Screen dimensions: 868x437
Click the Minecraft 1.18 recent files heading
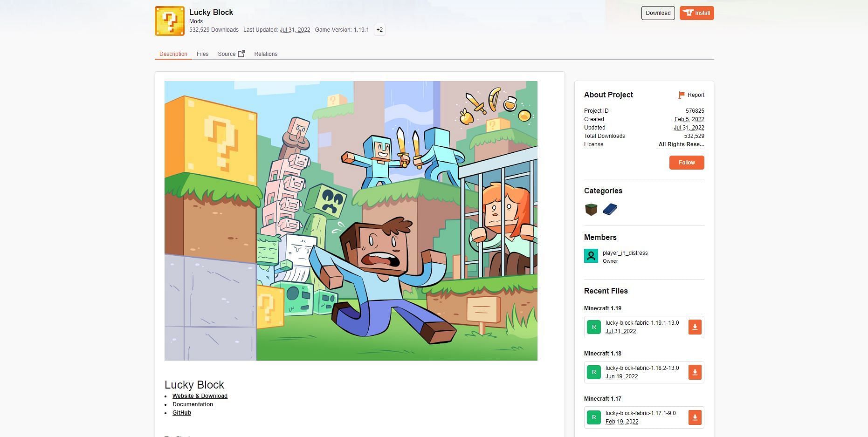pos(602,354)
